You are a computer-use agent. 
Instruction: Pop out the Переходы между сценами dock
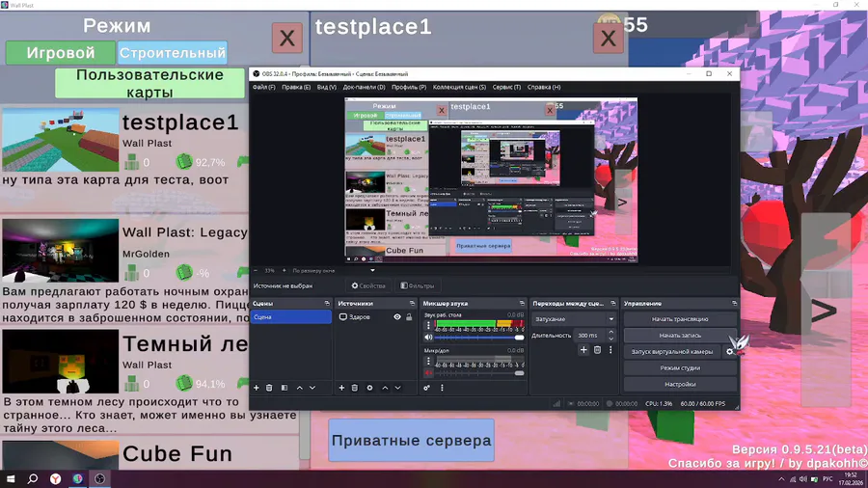pyautogui.click(x=612, y=303)
